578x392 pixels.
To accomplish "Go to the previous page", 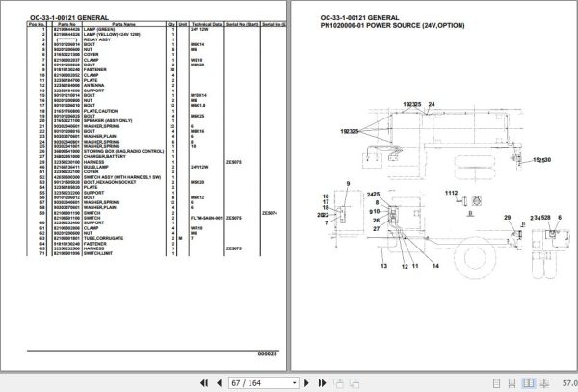I will [x=219, y=383].
